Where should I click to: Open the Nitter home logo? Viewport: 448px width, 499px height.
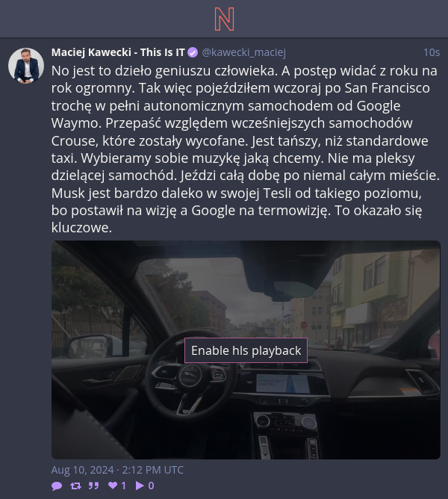[x=224, y=19]
